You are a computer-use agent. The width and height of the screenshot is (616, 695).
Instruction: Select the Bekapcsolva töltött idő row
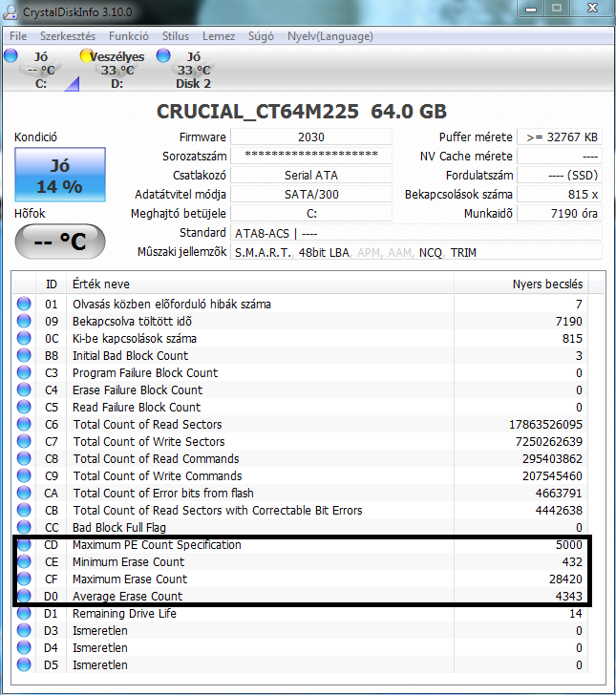300,322
